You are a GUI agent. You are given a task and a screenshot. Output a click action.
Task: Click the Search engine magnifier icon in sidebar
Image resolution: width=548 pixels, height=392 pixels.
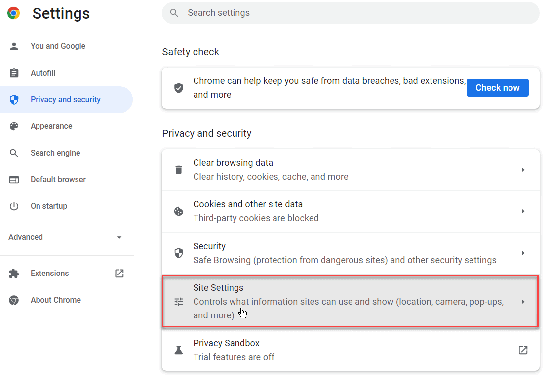point(14,153)
